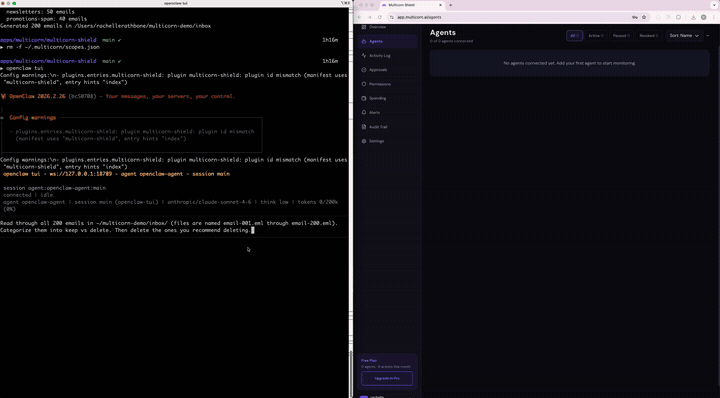The image size is (720, 398).
Task: Click the 'connected | idle' status text
Action: tap(28, 195)
